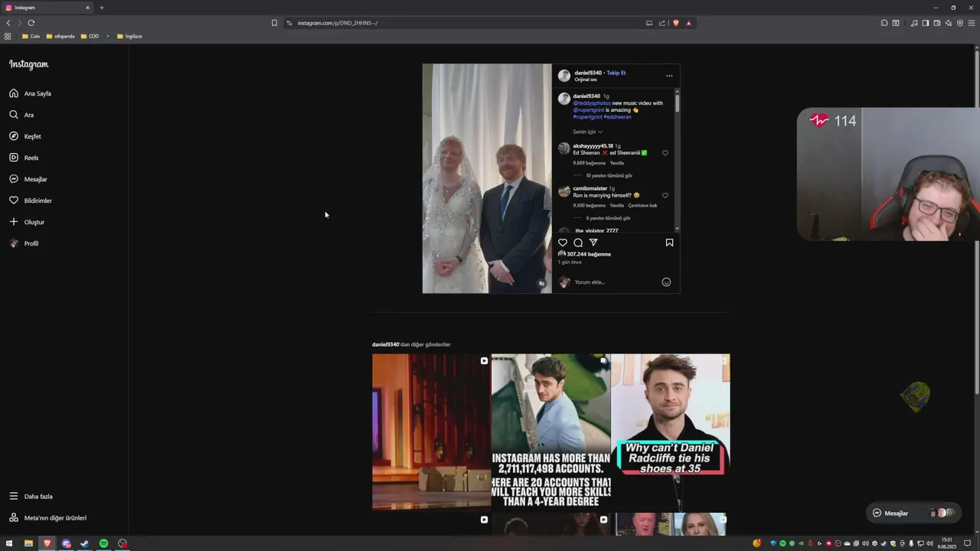Open Profil from the sidebar

(x=24, y=243)
